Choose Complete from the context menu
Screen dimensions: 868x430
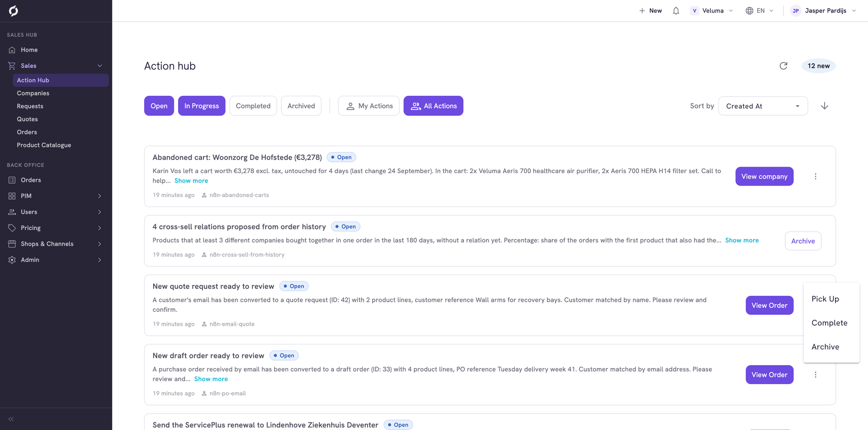pos(832,323)
